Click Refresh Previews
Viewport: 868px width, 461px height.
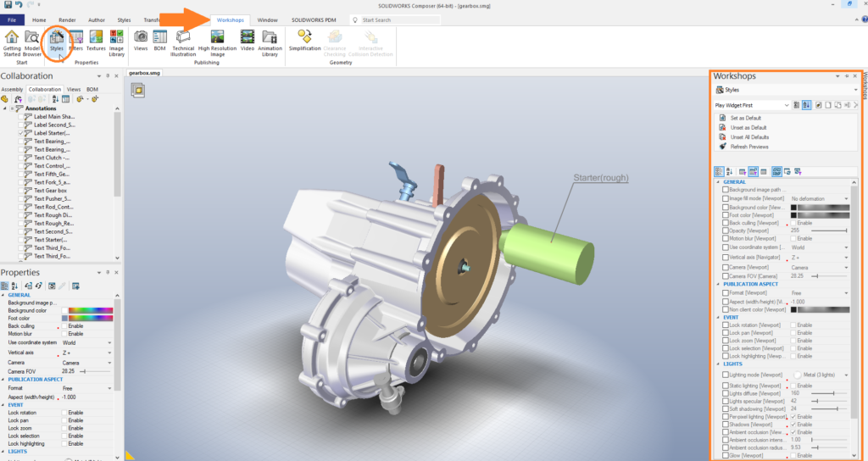tap(749, 147)
